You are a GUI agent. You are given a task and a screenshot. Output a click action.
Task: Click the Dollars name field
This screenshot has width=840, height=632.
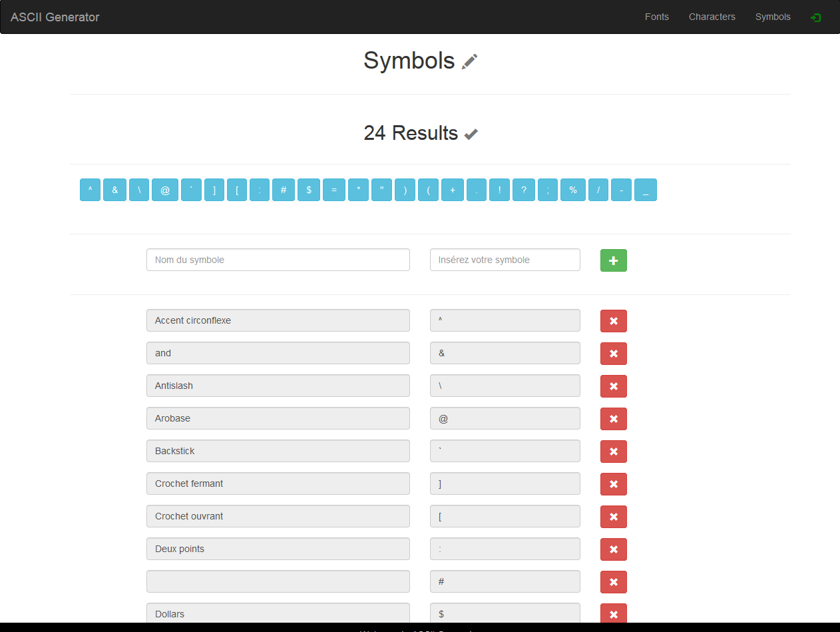(x=278, y=613)
